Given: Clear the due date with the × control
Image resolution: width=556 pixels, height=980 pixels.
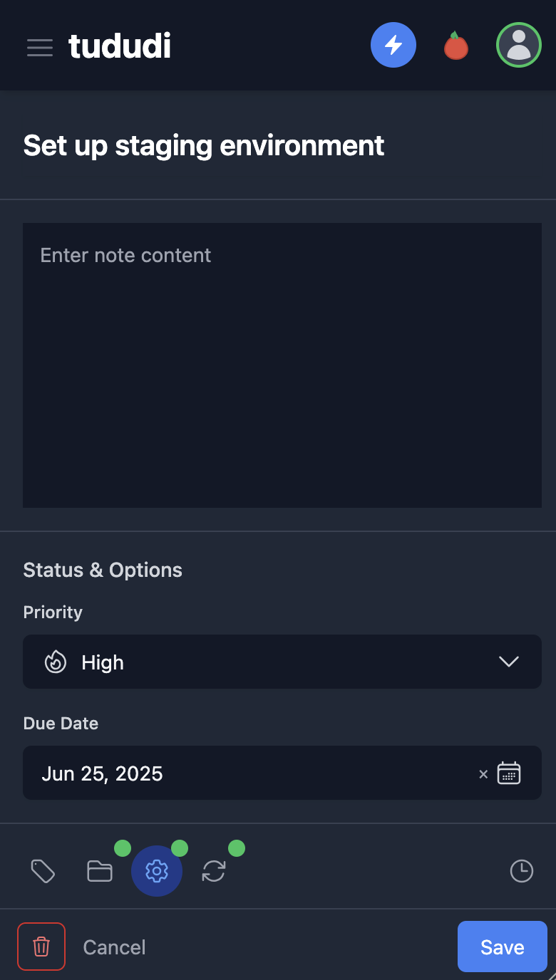Looking at the screenshot, I should [x=483, y=774].
